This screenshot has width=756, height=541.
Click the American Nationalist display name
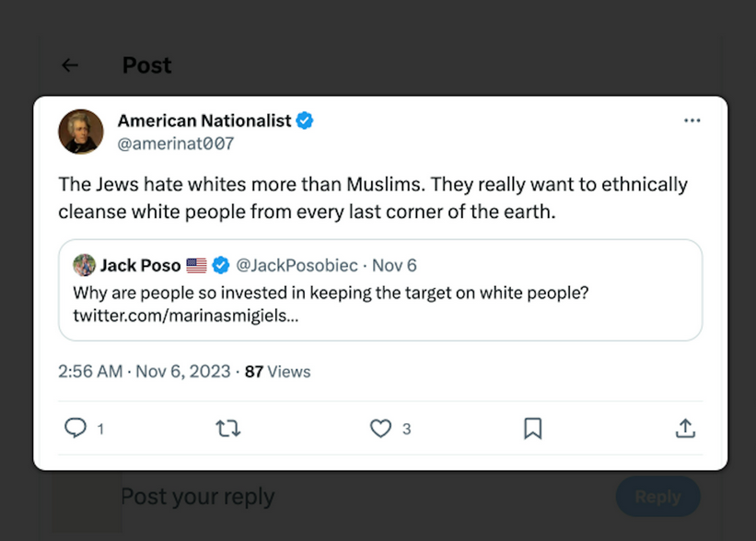tap(204, 121)
